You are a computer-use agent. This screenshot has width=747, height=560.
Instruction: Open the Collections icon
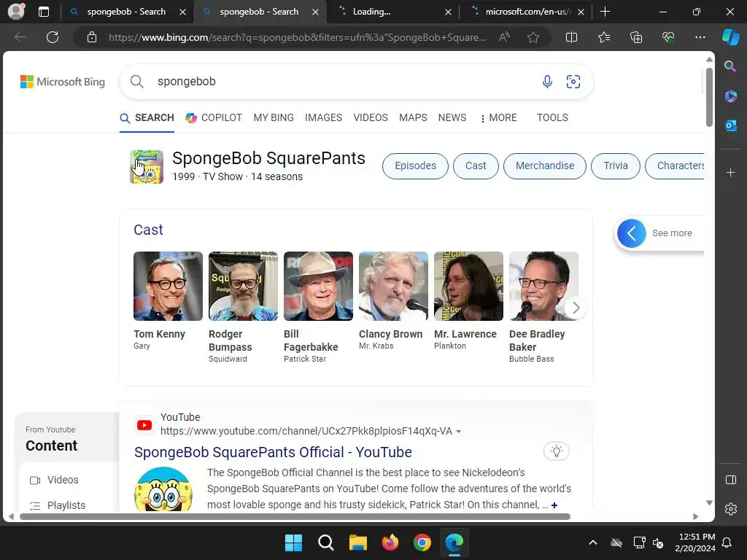(636, 37)
